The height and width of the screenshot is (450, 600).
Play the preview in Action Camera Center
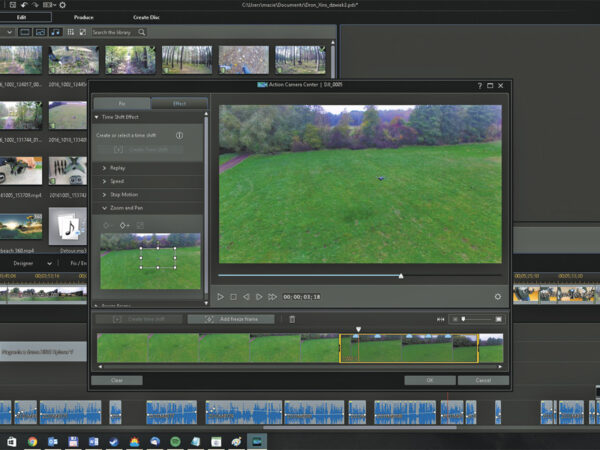(x=221, y=296)
